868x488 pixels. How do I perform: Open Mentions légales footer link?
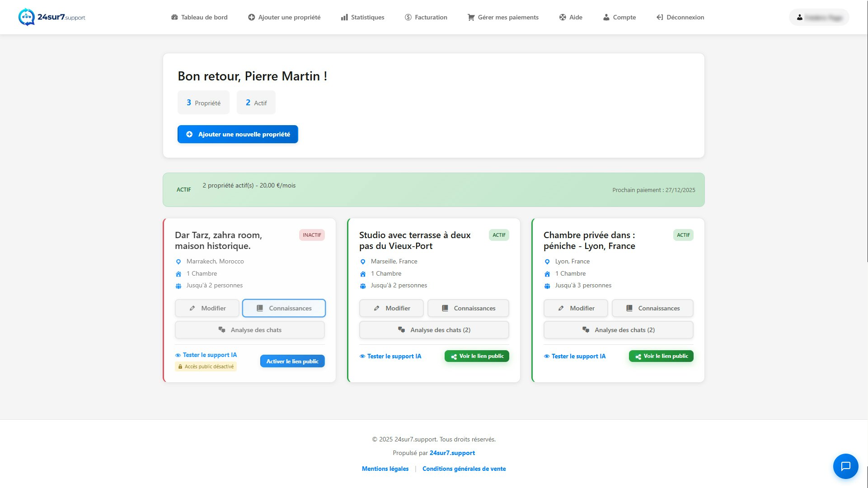tap(385, 469)
